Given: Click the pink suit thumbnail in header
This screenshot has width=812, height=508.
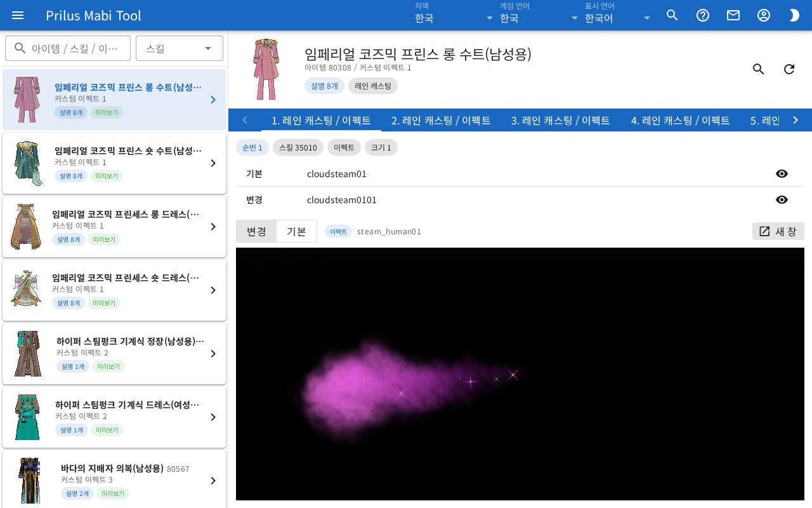Looking at the screenshot, I should coord(266,69).
